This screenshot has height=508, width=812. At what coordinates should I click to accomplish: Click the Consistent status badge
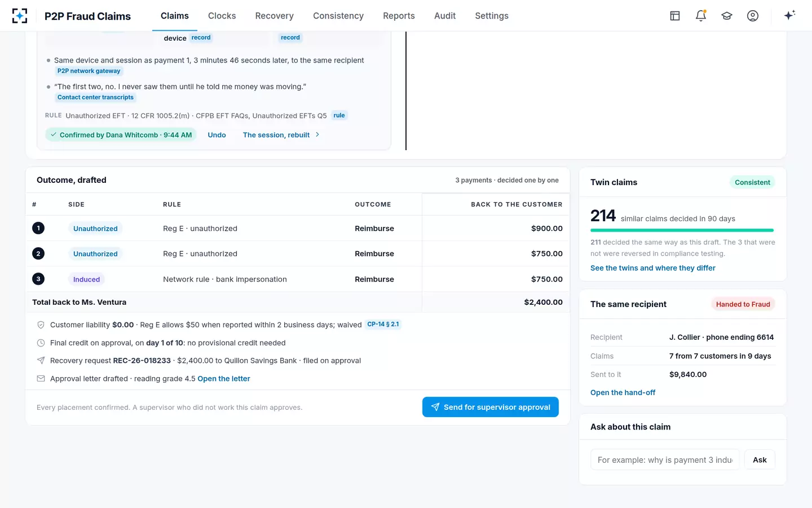pyautogui.click(x=752, y=182)
